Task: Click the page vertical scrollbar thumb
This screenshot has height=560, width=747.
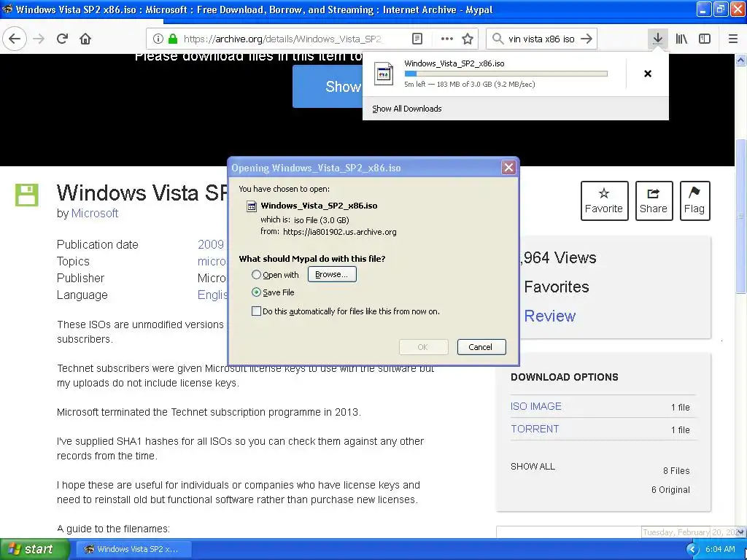Action: coord(740,217)
